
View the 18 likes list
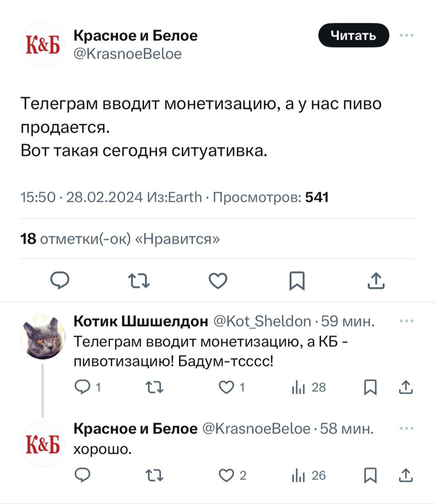[x=120, y=239]
